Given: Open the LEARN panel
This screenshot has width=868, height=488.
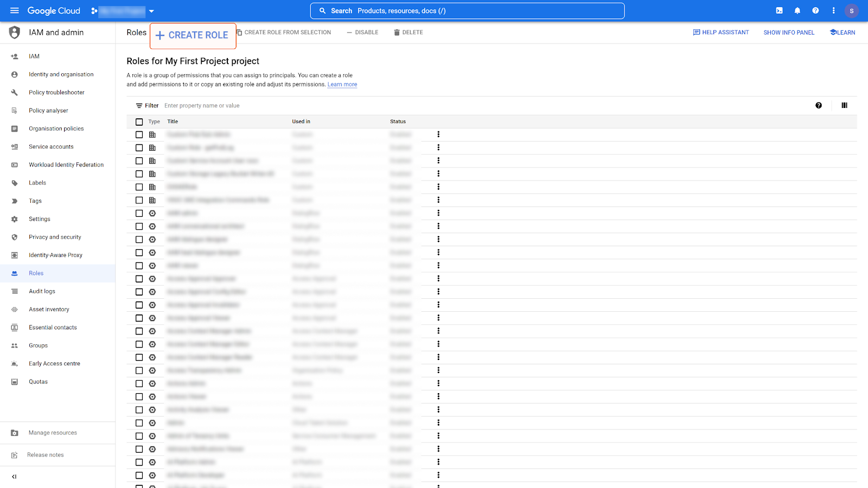Looking at the screenshot, I should pyautogui.click(x=843, y=33).
